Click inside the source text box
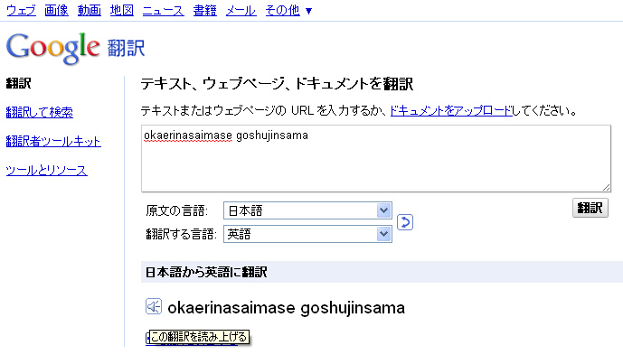 (376, 159)
